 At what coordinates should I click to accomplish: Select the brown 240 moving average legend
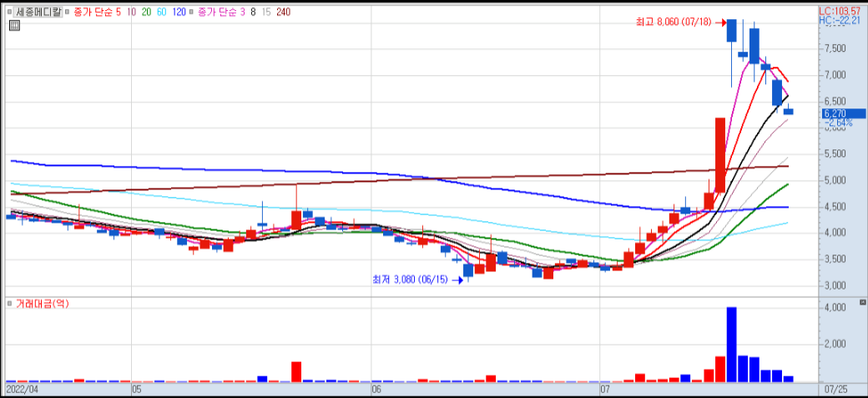(284, 12)
